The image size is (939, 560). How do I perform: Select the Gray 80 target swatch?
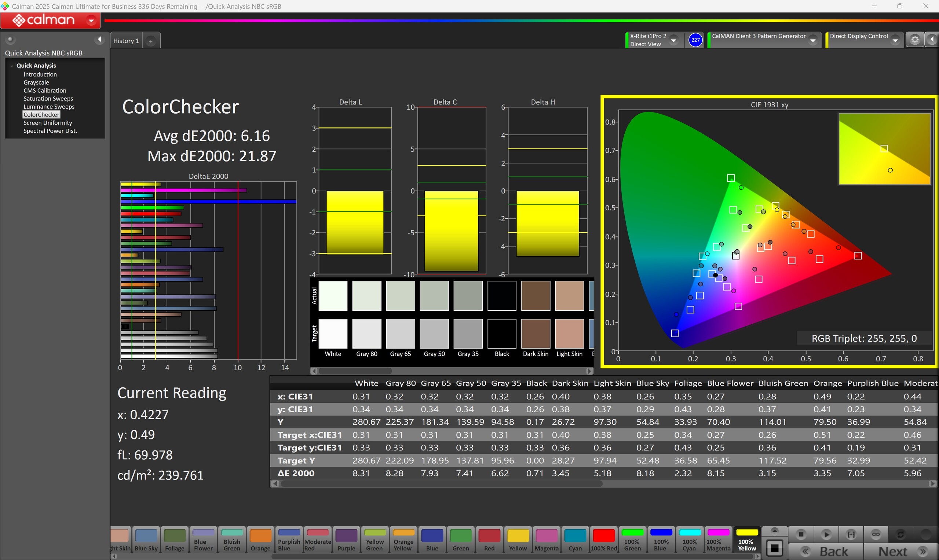[367, 334]
